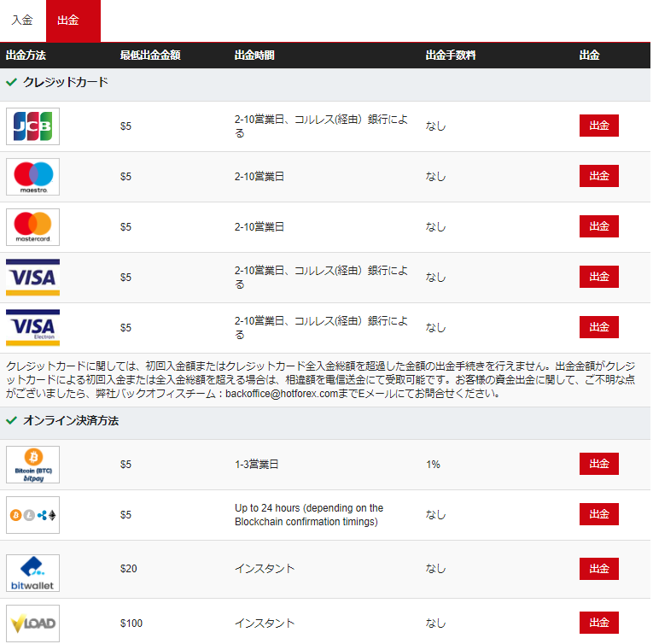
Task: Click the Mastercard logo
Action: 33,227
